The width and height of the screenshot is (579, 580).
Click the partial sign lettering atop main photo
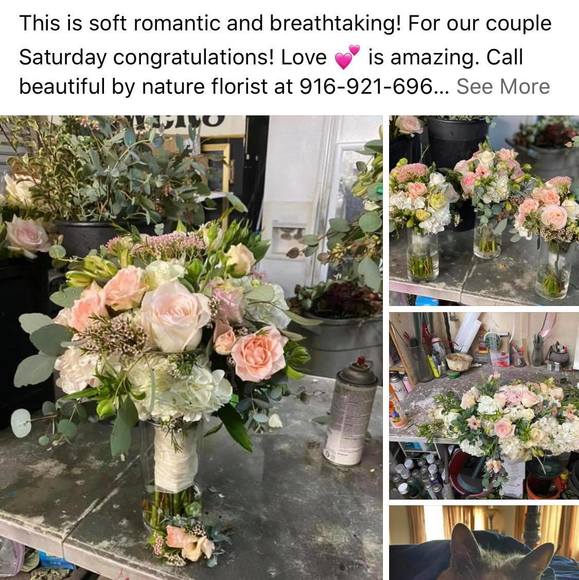181,121
